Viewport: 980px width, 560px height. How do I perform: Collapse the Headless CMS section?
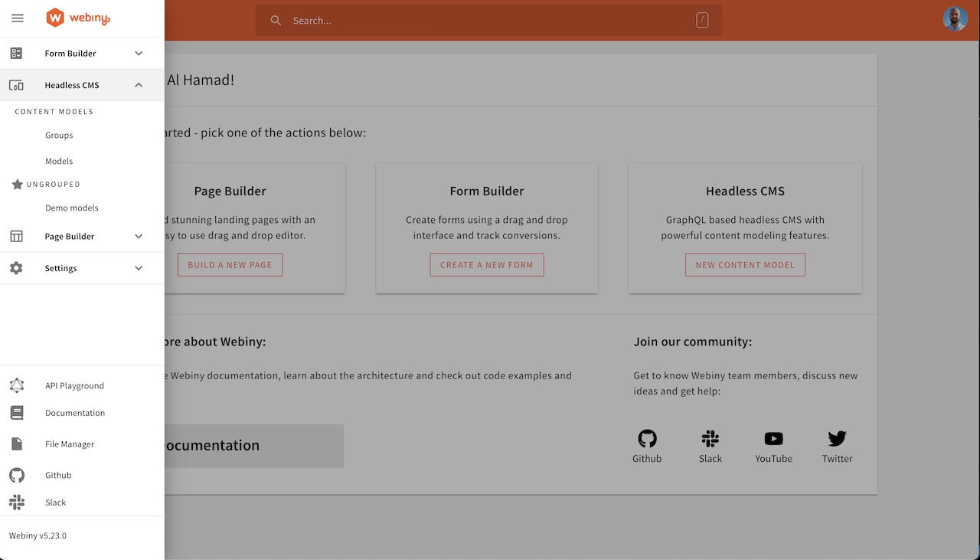tap(138, 85)
